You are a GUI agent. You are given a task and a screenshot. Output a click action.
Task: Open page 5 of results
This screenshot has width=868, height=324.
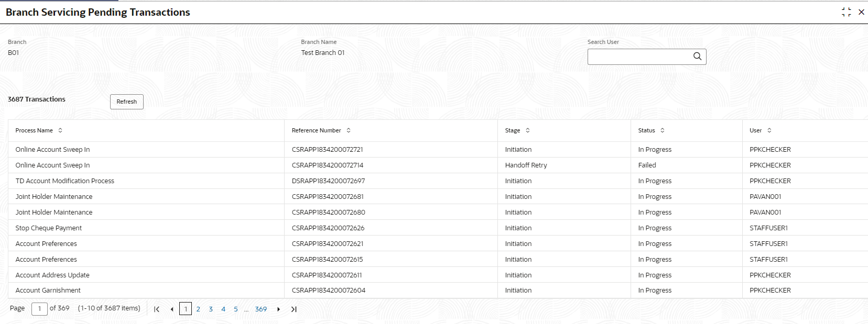(236, 309)
